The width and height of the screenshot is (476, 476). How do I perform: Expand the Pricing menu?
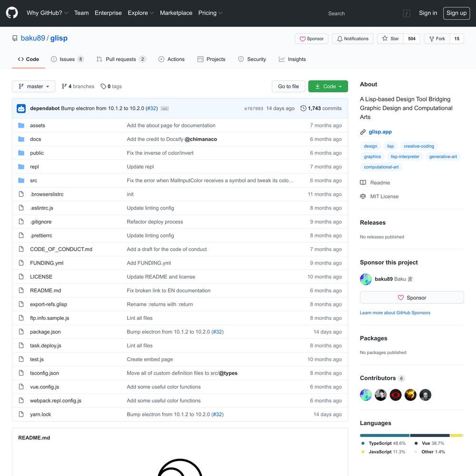(x=210, y=13)
